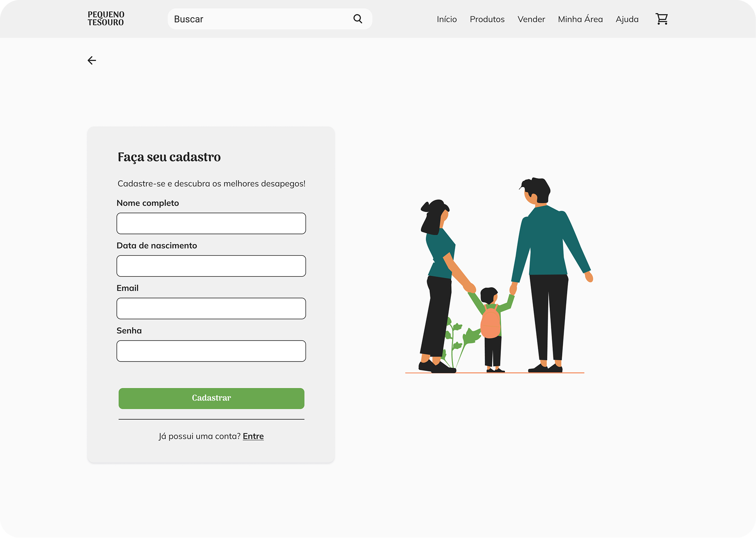Click inside the Email input field

[x=211, y=309]
